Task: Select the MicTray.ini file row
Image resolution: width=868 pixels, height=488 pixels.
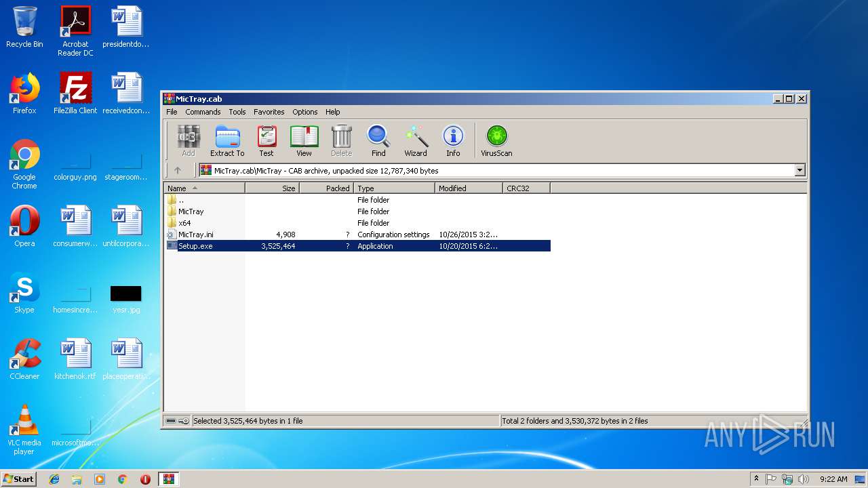Action: pyautogui.click(x=357, y=235)
